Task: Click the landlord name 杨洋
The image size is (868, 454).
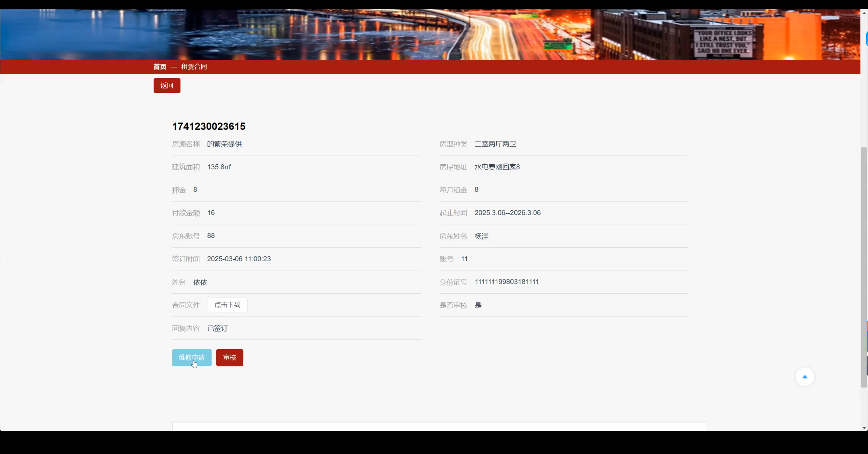Action: (482, 236)
